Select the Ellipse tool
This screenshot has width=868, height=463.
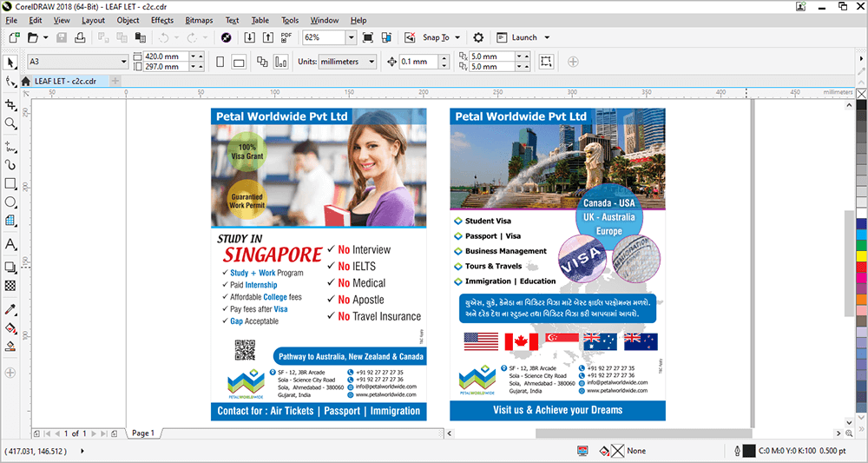(10, 202)
